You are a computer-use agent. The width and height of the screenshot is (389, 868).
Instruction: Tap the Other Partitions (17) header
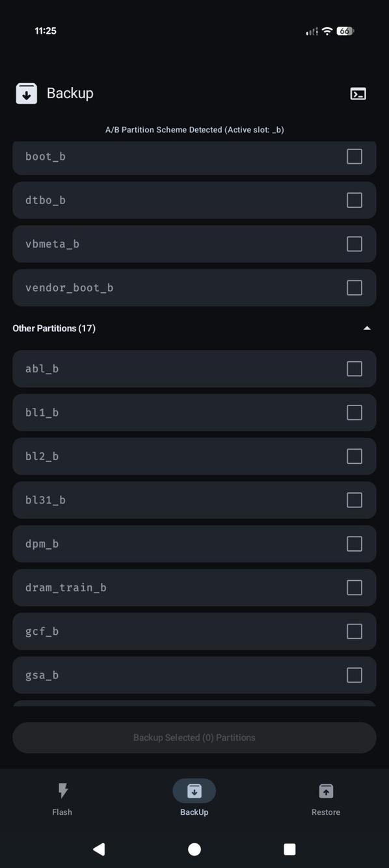55,328
